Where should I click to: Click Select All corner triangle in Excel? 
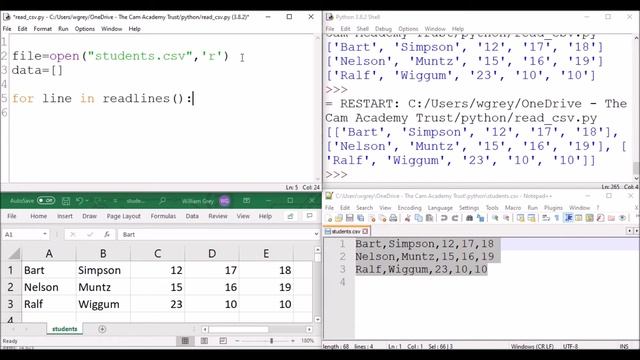(14, 254)
